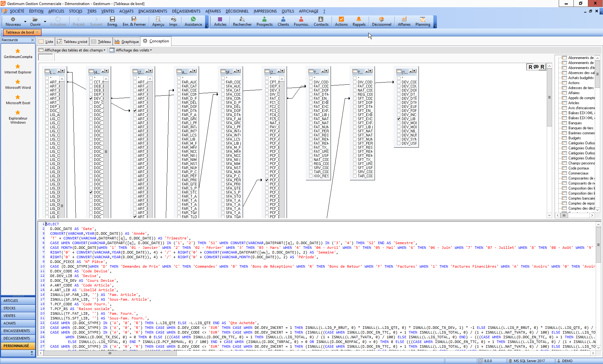The width and height of the screenshot is (603, 364).
Task: Launch Explorateur Windows shortcut star
Action: (18, 112)
